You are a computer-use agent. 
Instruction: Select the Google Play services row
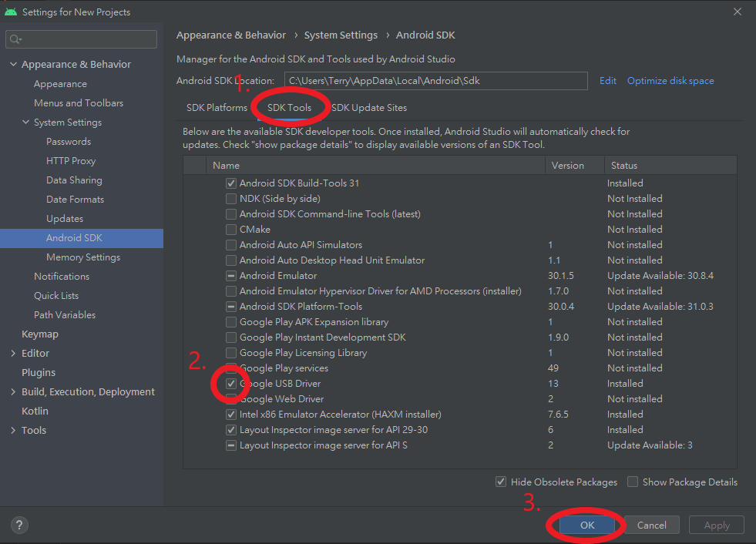(x=460, y=368)
